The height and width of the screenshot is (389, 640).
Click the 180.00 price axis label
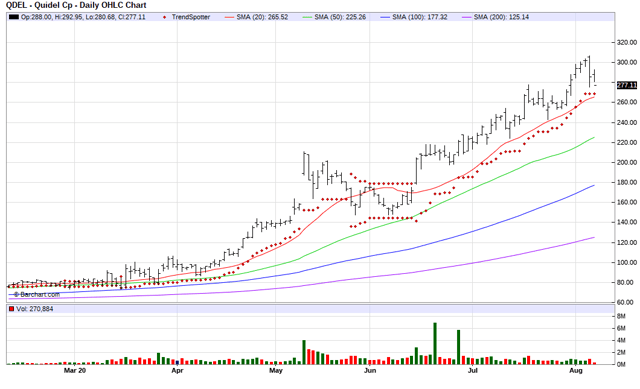(x=627, y=182)
